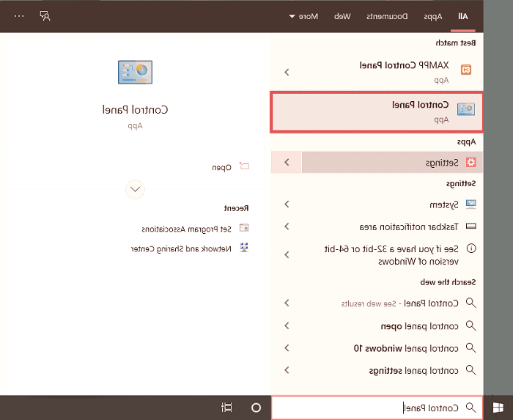Click the large Control Panel preview icon
513x420 pixels.
click(136, 72)
